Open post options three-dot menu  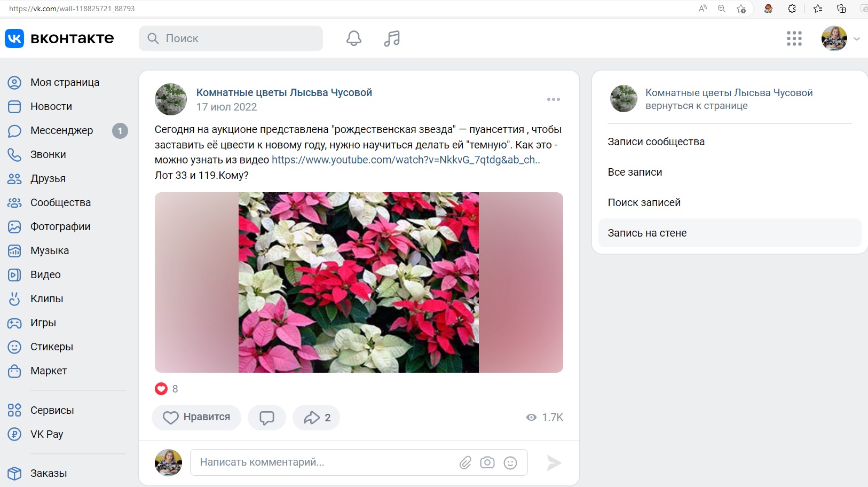click(x=554, y=99)
